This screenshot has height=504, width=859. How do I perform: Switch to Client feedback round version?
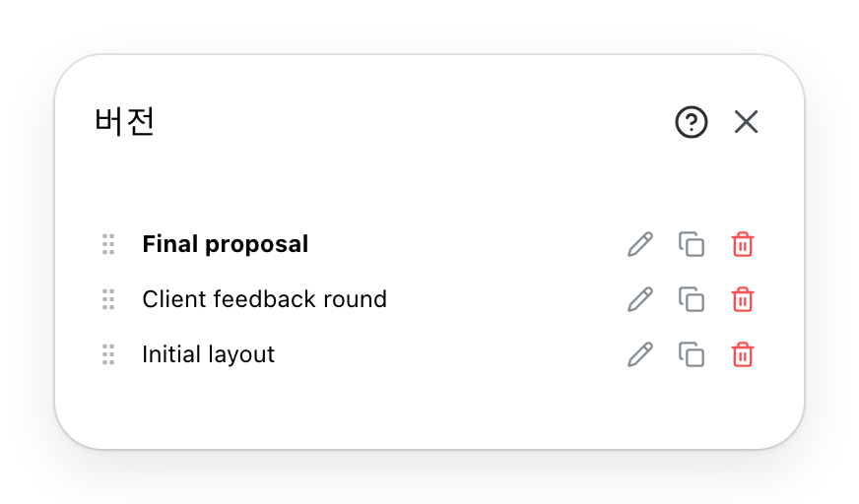coord(264,299)
